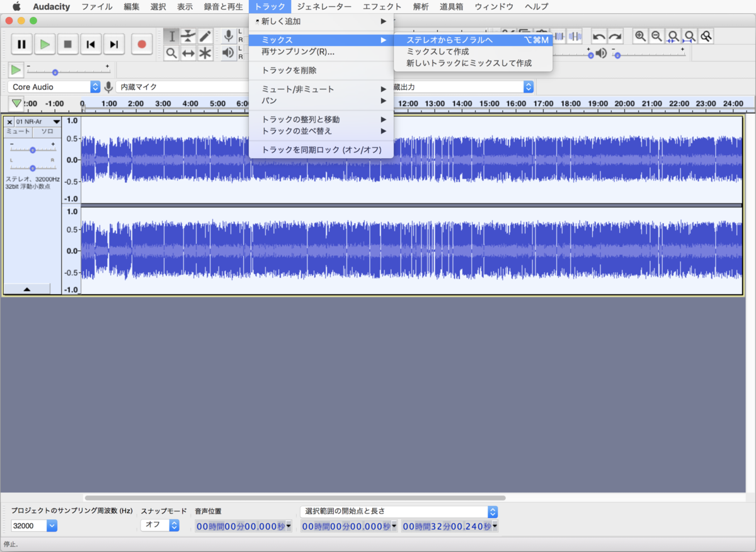Choose ミックスして作成 in the submenu

pos(472,52)
